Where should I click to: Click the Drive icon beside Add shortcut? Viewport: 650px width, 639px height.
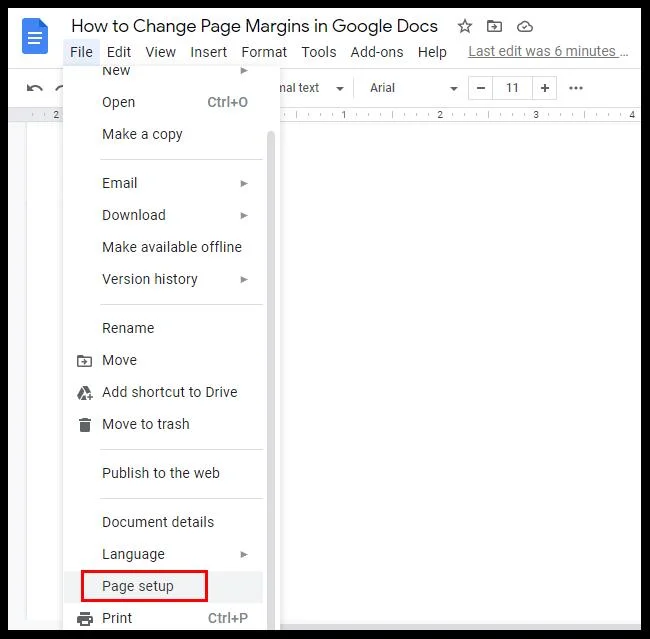[x=85, y=393]
